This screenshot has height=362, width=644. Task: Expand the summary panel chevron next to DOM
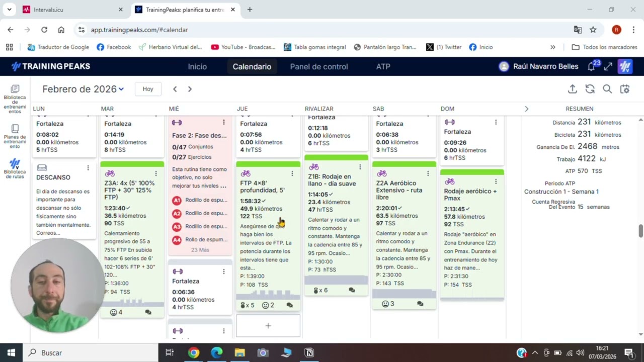pyautogui.click(x=526, y=109)
